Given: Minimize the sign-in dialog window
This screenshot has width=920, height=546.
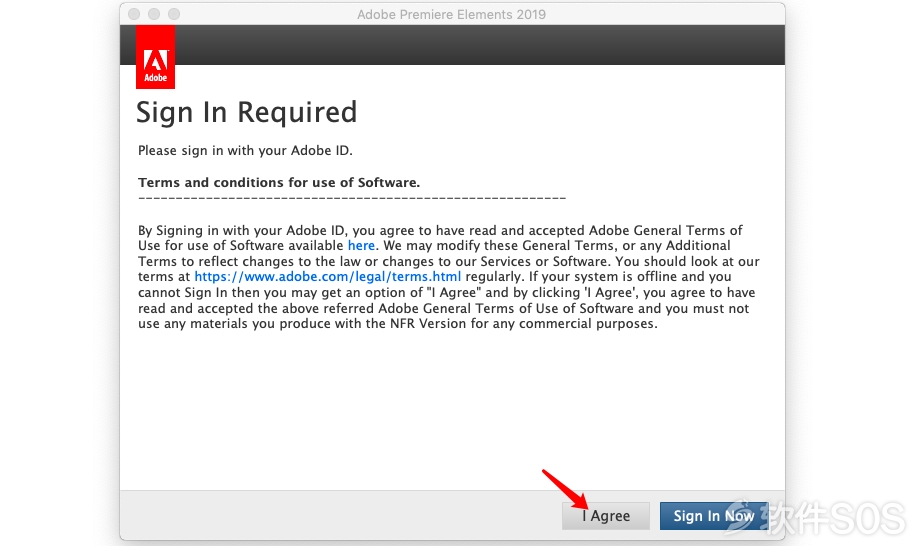Looking at the screenshot, I should tap(154, 14).
